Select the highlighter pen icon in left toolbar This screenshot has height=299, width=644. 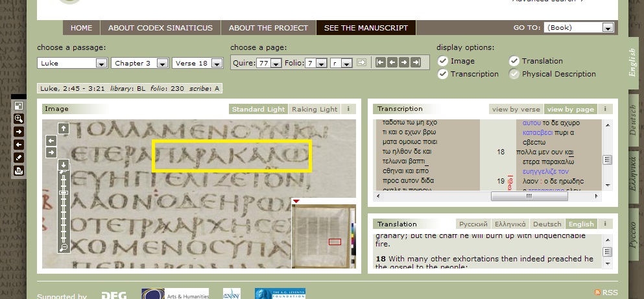coord(18,158)
